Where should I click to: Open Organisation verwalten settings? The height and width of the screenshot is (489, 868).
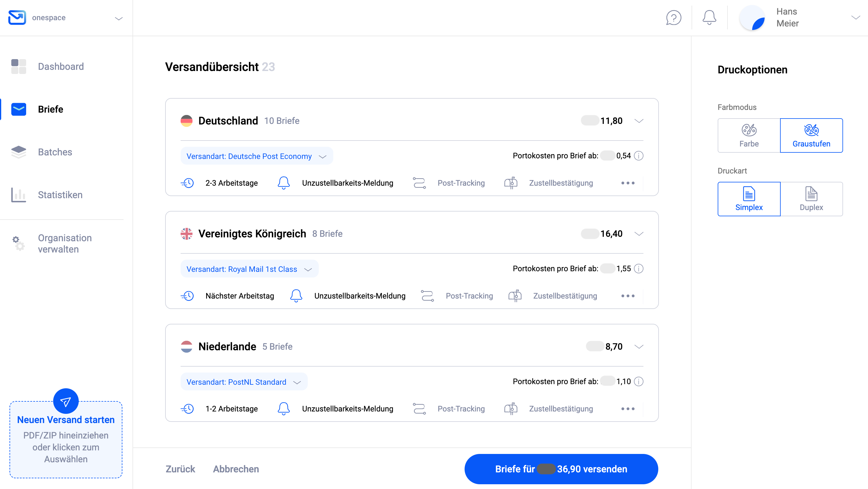pyautogui.click(x=65, y=243)
